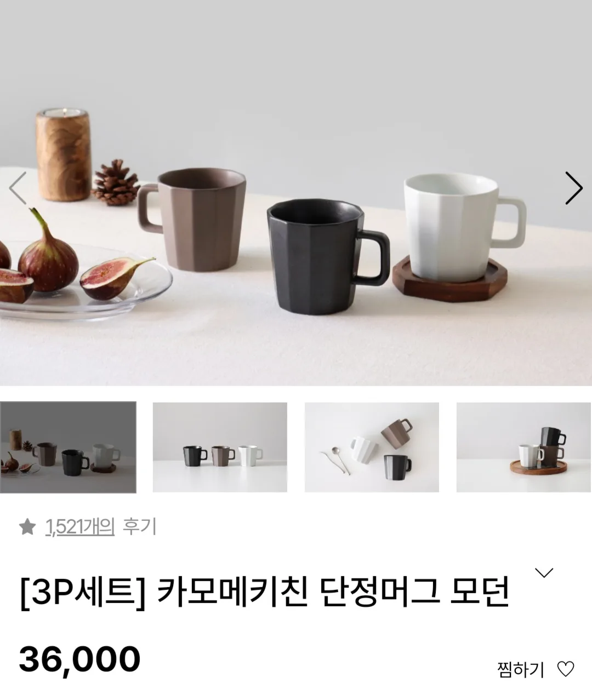Tap the 찜하기 wishlist button
This screenshot has width=592, height=700.
click(x=536, y=669)
